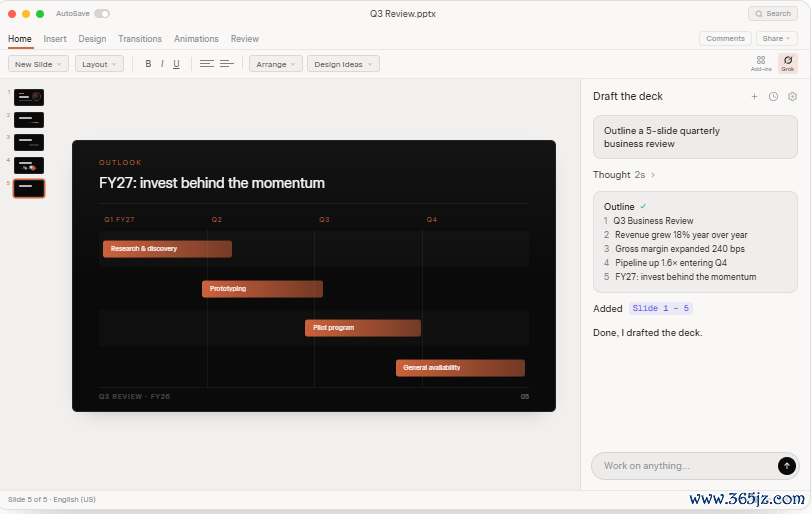
Task: Open chat history clock icon
Action: (773, 97)
